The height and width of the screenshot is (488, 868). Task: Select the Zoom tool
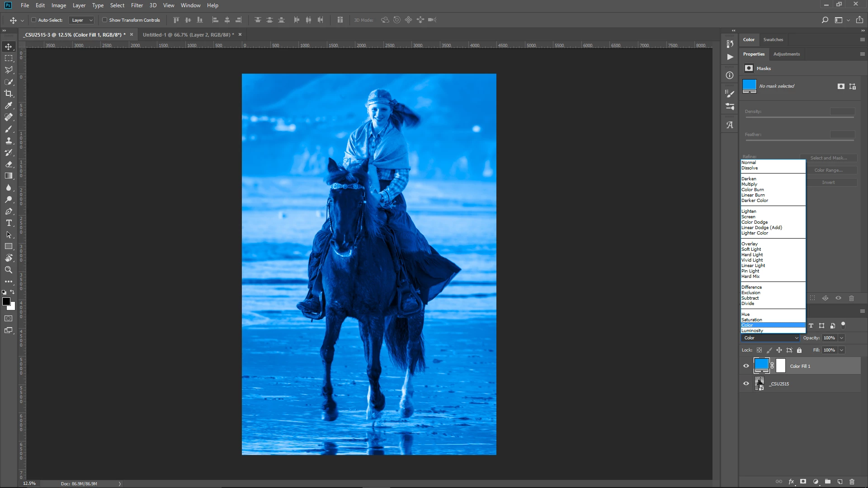9,270
